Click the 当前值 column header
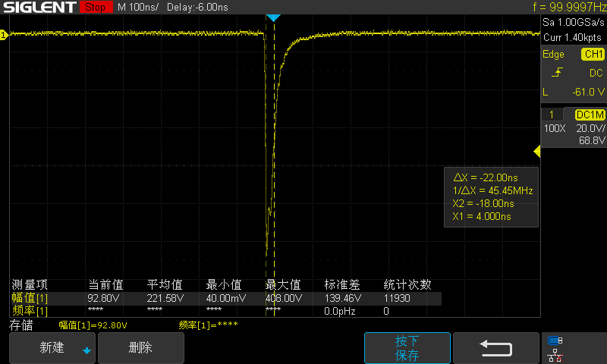607x364 pixels. 106,285
